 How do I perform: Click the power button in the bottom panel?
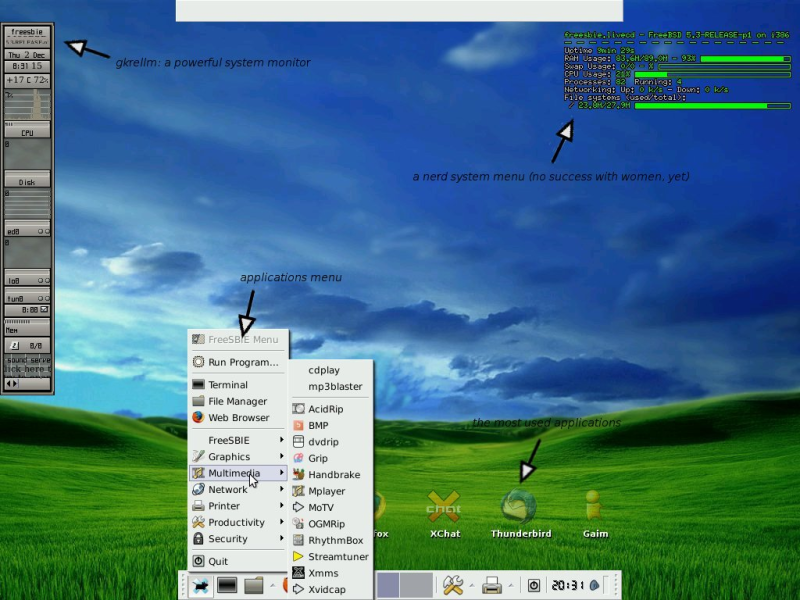[x=533, y=585]
